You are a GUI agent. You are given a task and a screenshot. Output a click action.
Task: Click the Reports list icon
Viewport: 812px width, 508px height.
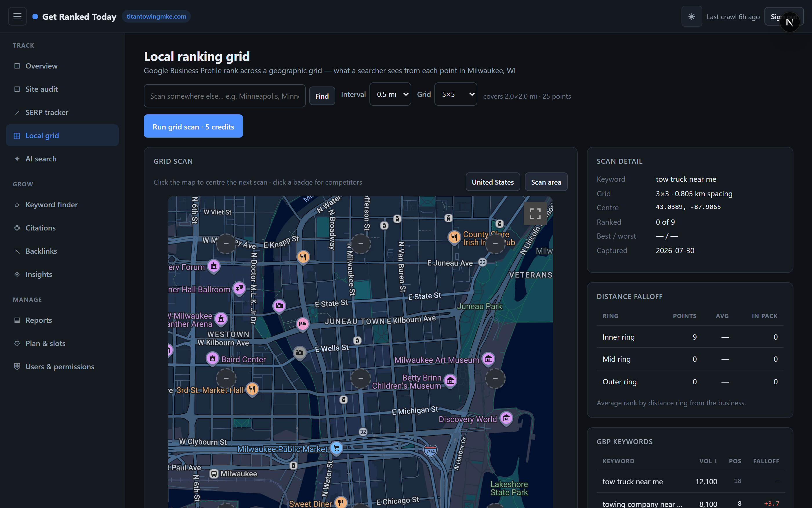[x=17, y=320]
